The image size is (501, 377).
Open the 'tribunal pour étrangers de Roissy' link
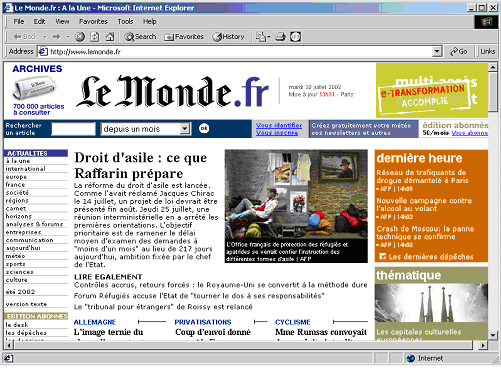click(x=163, y=307)
